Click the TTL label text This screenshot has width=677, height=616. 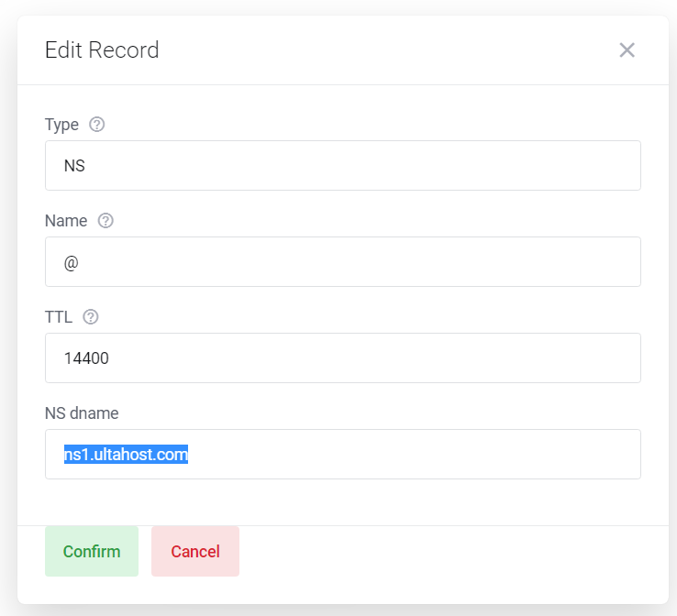click(59, 317)
